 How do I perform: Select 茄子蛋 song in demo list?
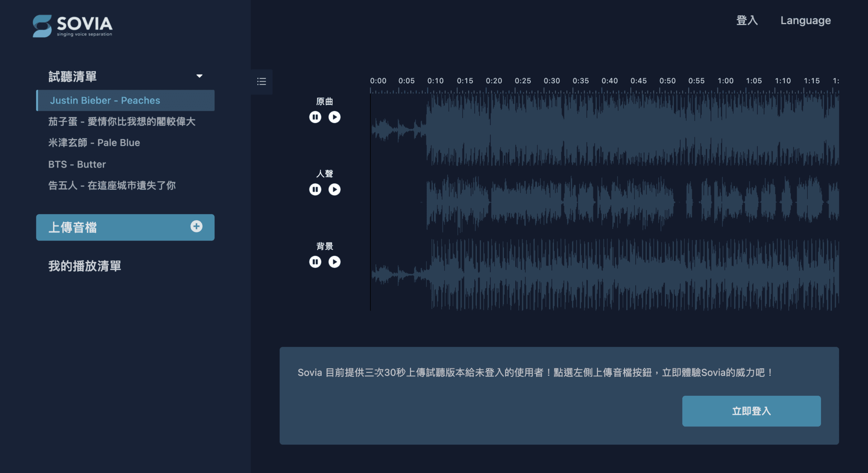pos(122,122)
